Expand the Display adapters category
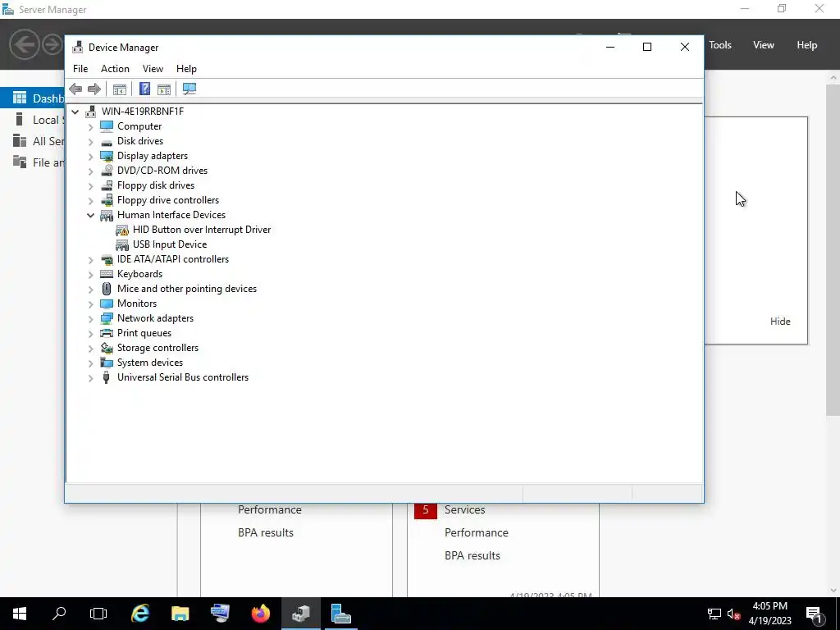 click(x=90, y=156)
